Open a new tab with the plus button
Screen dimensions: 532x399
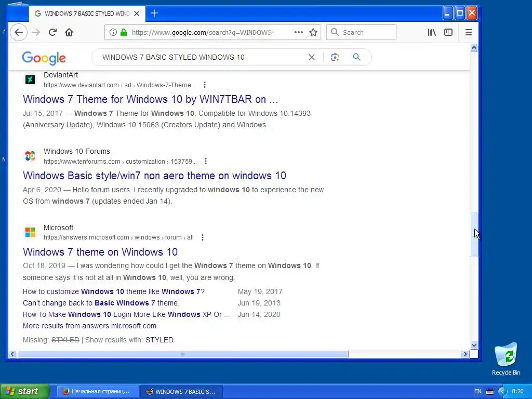[x=154, y=13]
